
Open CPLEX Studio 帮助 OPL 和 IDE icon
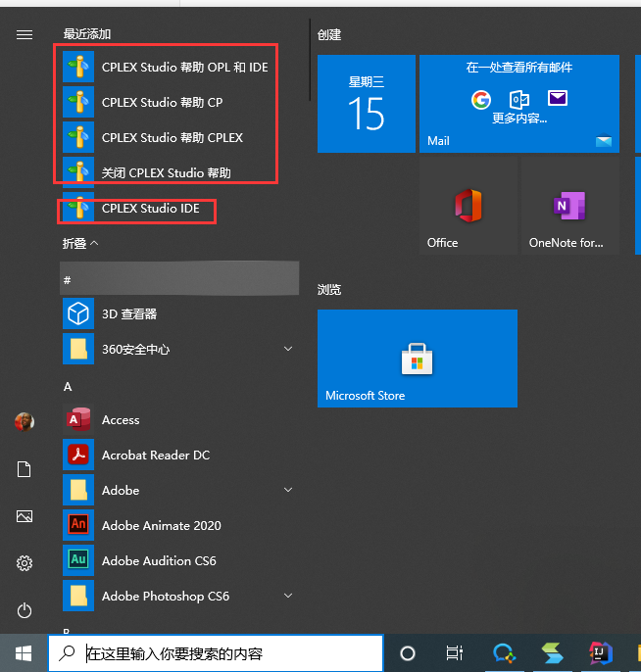point(78,67)
